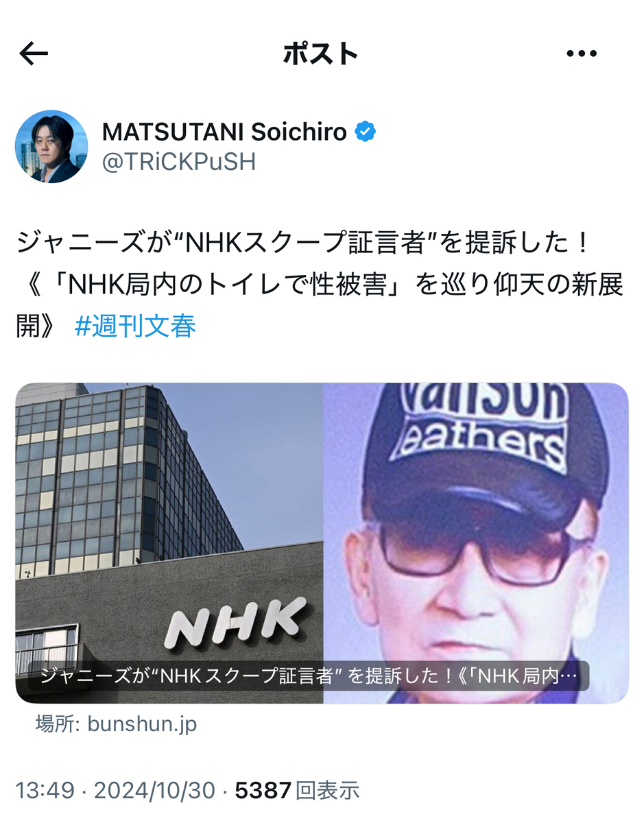Tap the back arrow icon
Screen dimensions: 644x823
coord(34,53)
